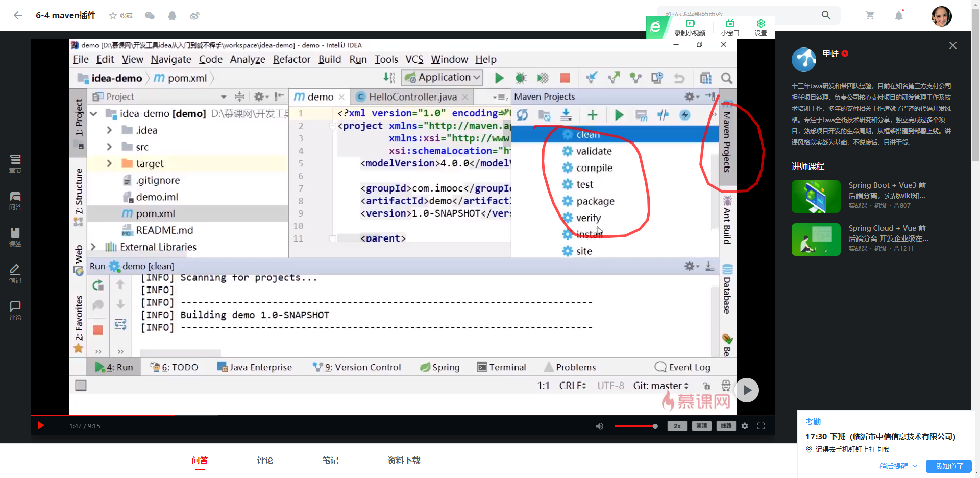Open the shopping cart icon

pyautogui.click(x=870, y=15)
